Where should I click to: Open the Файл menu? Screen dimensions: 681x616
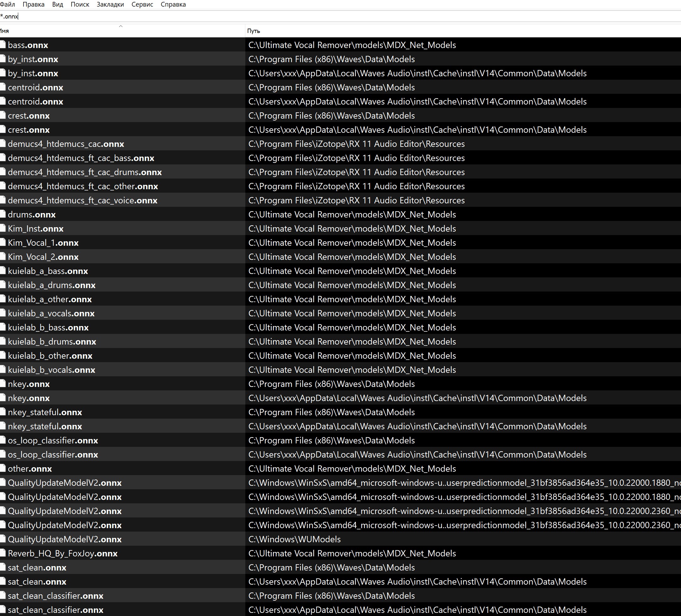point(8,4)
